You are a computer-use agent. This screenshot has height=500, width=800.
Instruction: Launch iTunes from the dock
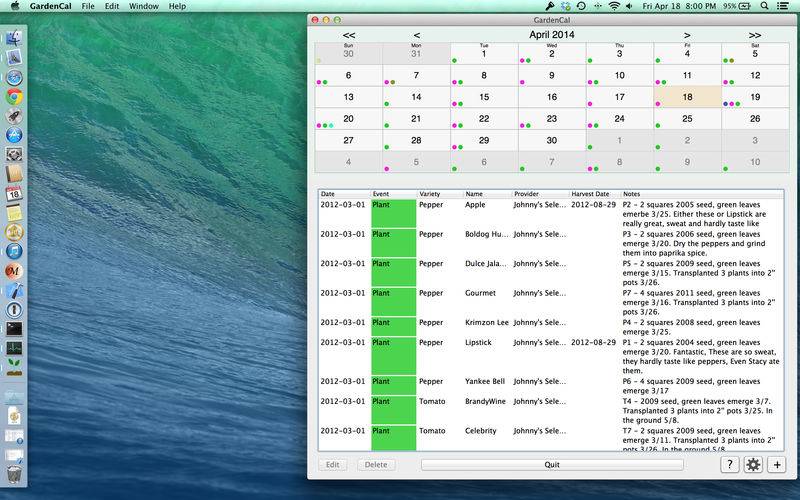click(14, 252)
